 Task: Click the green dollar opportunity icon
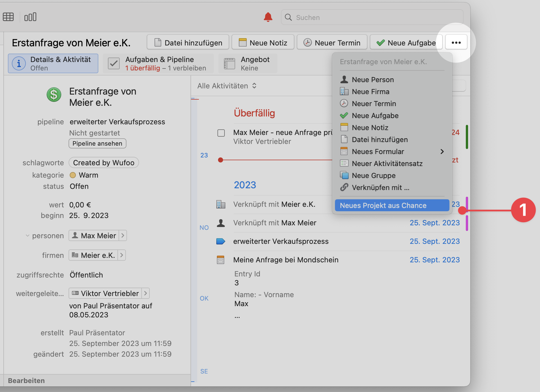coord(54,95)
